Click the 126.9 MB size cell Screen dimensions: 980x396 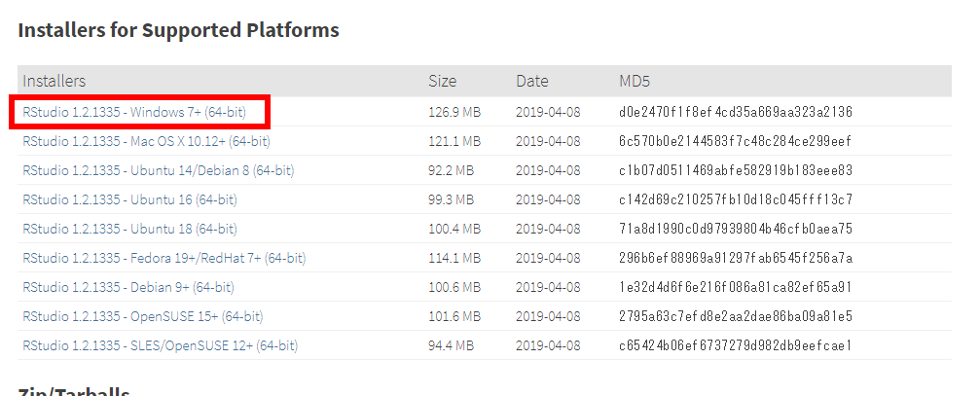454,113
